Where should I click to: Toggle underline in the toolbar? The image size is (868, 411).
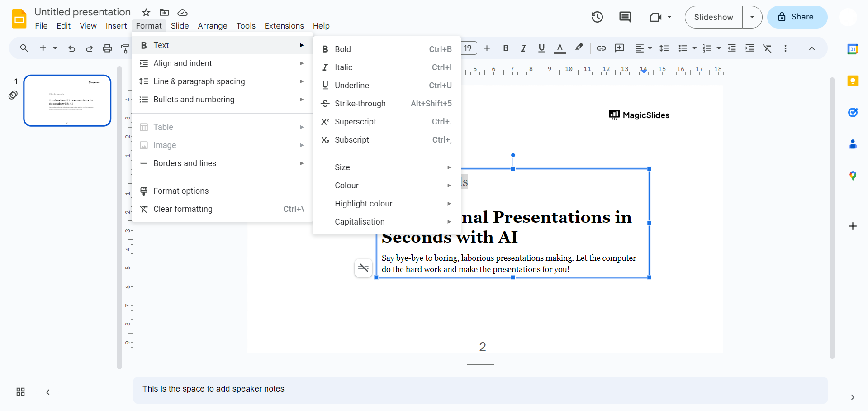pos(541,48)
